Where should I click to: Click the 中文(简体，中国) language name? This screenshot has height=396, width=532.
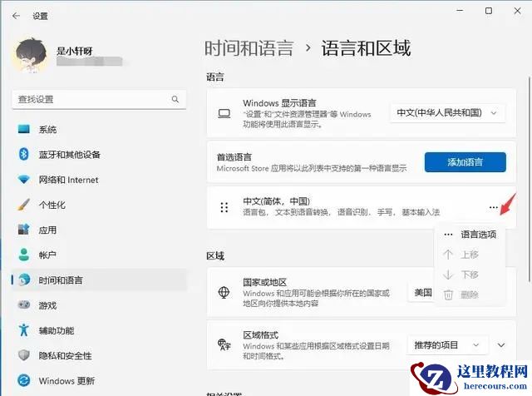(x=277, y=201)
